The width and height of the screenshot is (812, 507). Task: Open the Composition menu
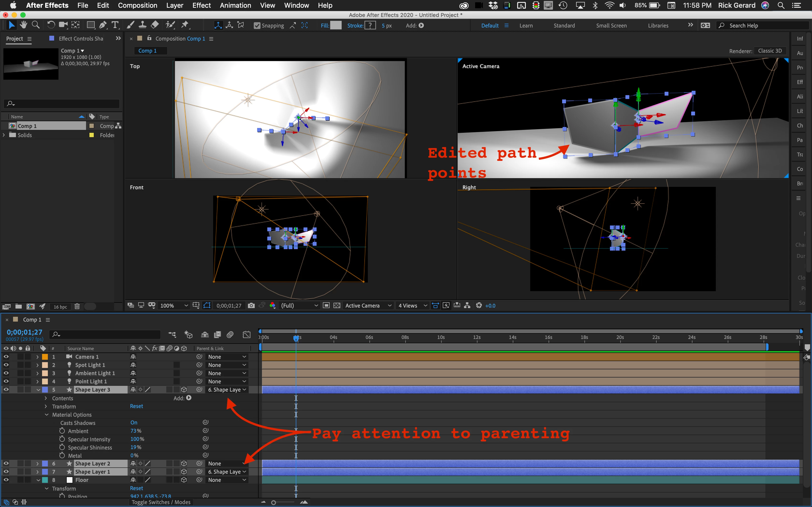[x=137, y=5]
